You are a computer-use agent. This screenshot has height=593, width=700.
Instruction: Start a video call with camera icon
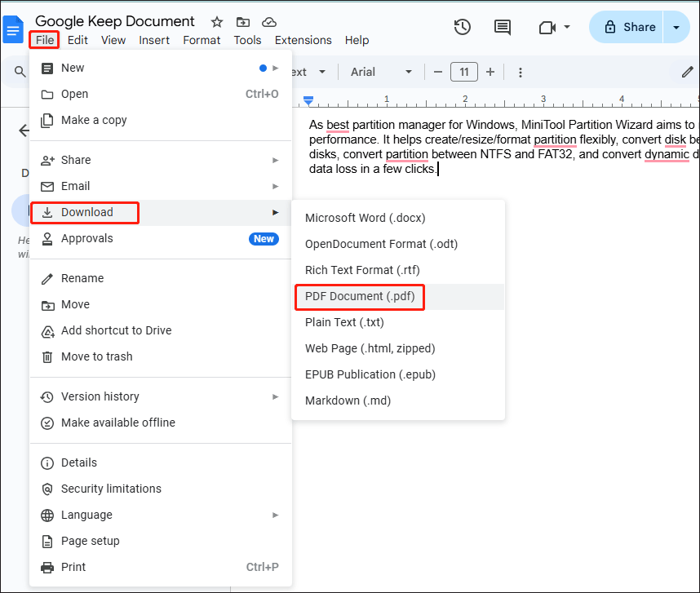point(547,28)
